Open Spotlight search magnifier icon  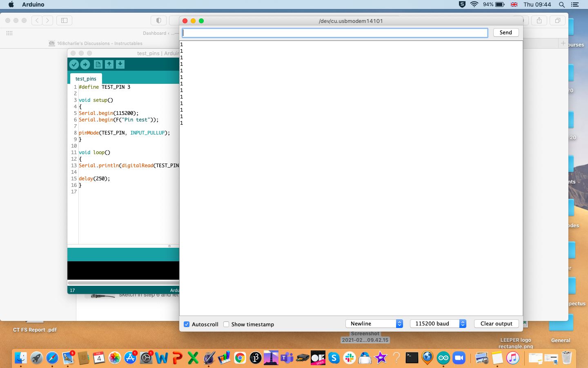point(562,4)
